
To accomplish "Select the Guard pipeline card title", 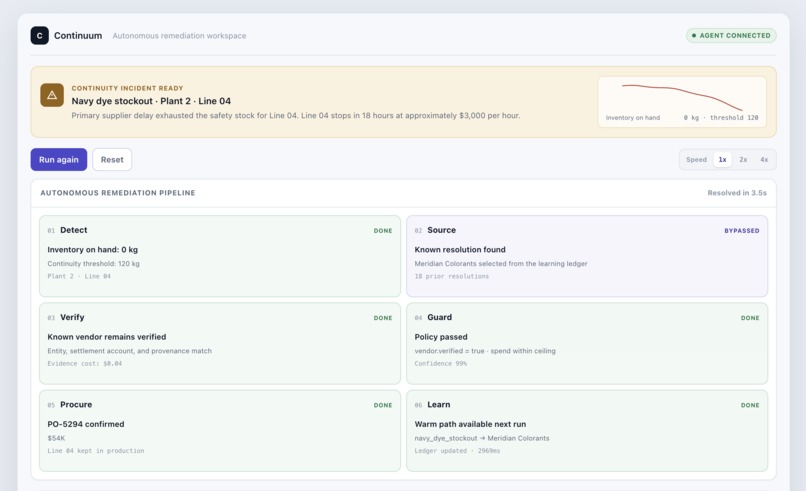I will (439, 317).
